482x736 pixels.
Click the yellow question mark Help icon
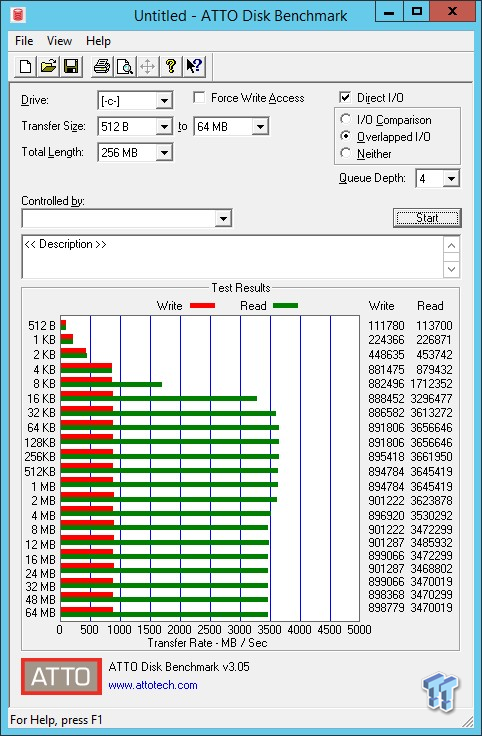coord(170,66)
